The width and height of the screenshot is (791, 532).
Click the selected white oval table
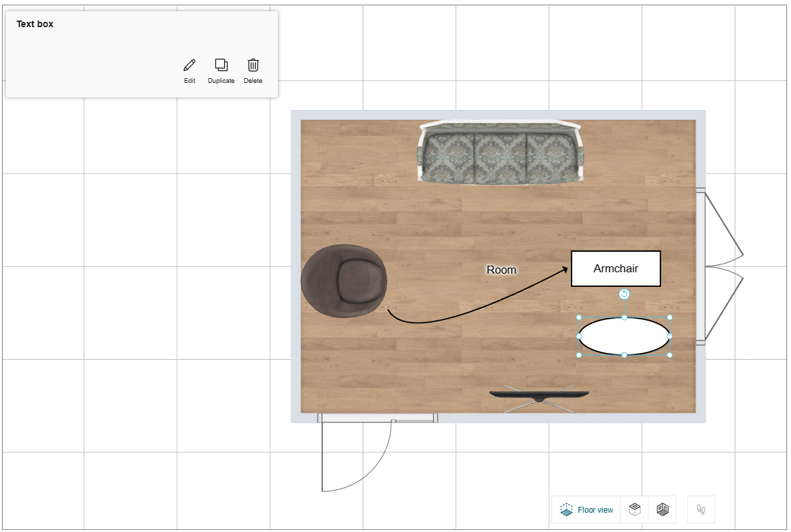coord(625,337)
